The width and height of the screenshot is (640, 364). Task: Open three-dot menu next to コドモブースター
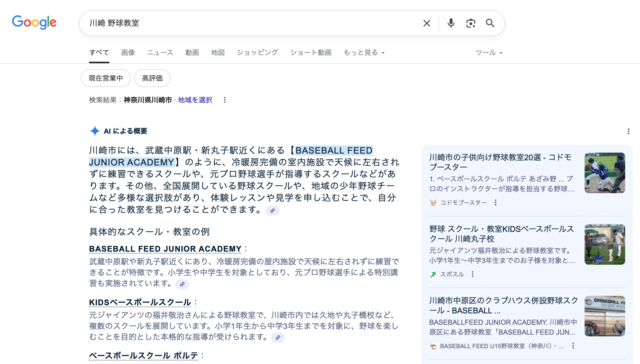[495, 202]
